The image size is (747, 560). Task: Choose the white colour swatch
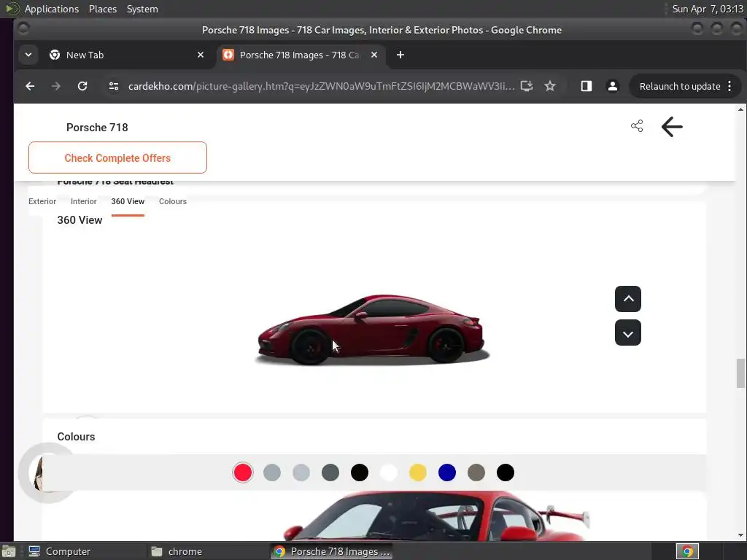[389, 472]
